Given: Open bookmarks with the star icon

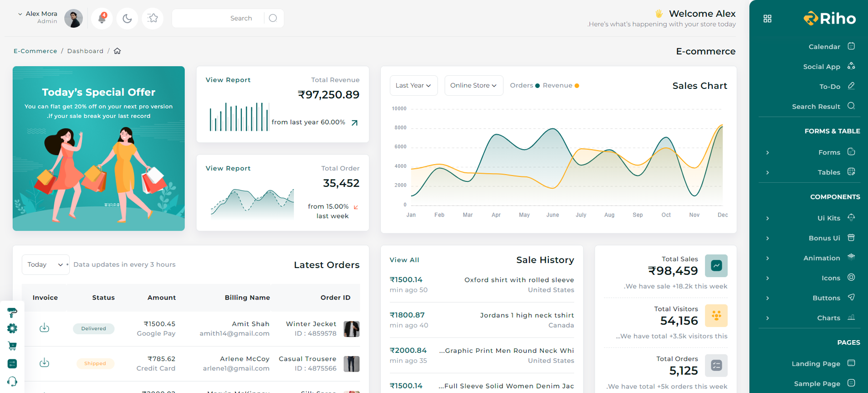Looking at the screenshot, I should [x=153, y=18].
